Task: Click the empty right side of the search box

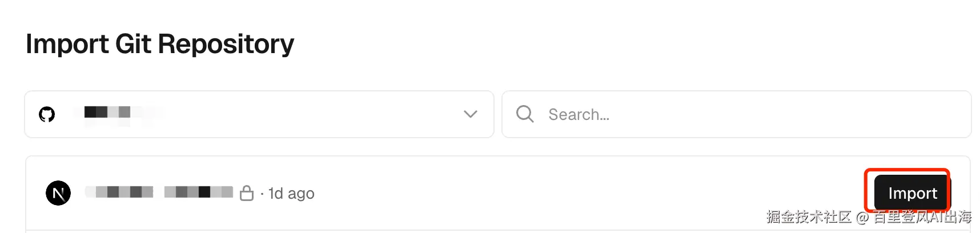Action: 857,114
